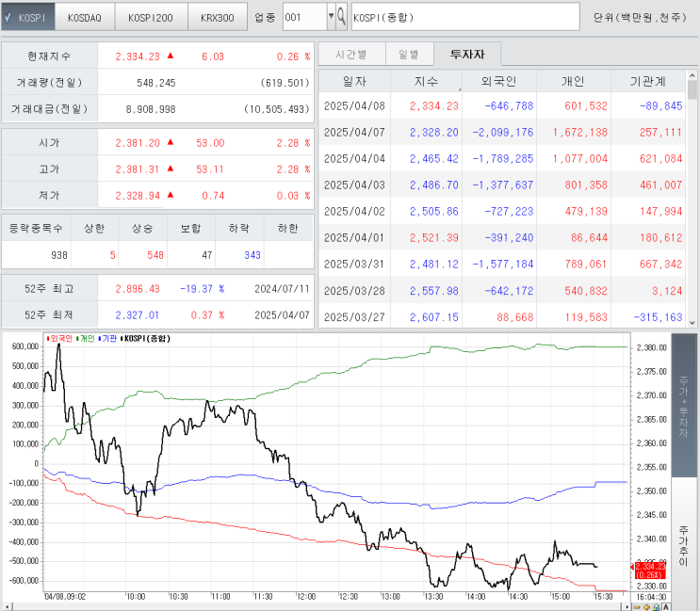The image size is (700, 611).
Task: Click the A auto-scale button on chart
Action: [x=666, y=607]
